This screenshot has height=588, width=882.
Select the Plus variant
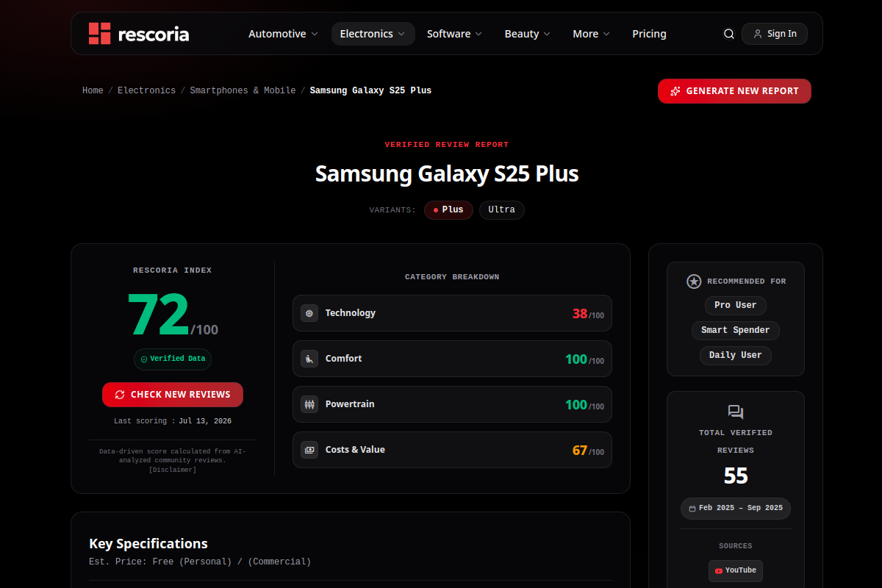pos(448,210)
